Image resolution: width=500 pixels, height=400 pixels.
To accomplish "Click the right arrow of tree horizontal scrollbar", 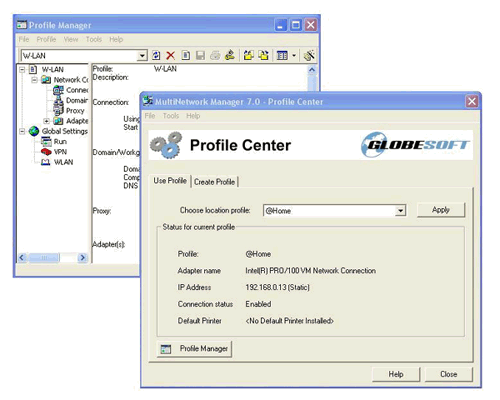I will tap(82, 258).
